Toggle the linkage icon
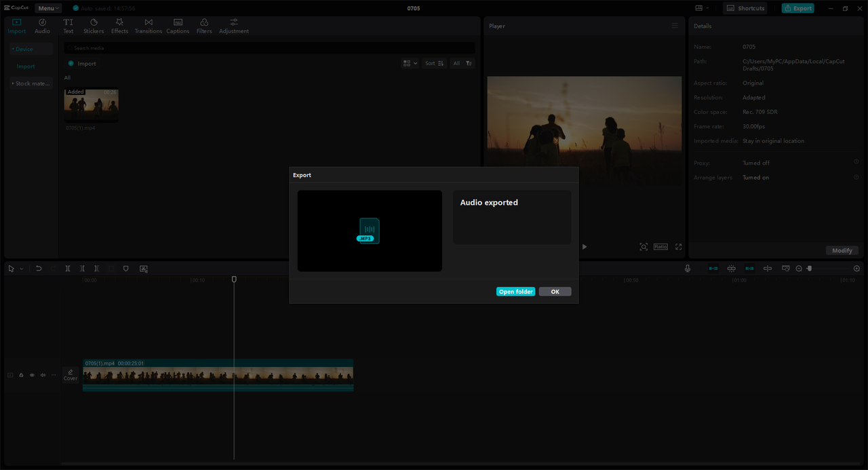 [x=749, y=269]
